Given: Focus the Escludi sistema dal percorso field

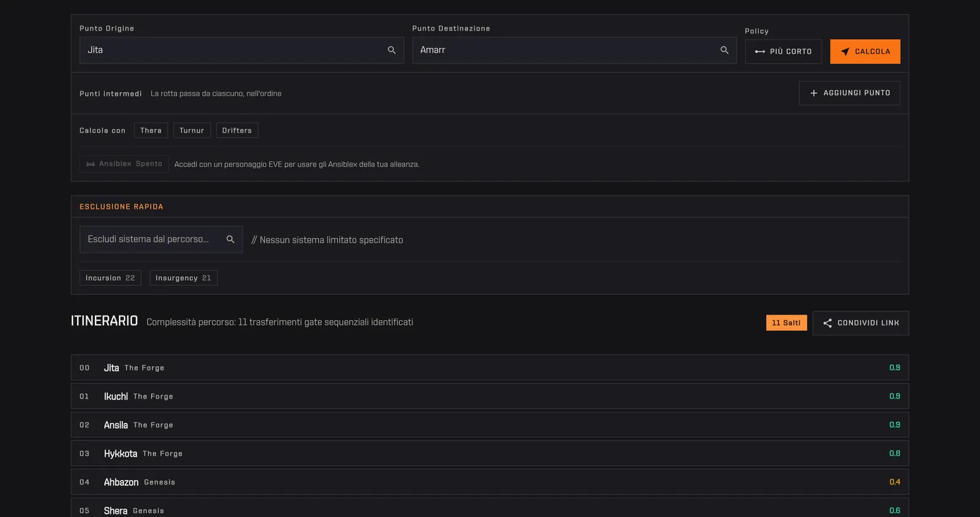Looking at the screenshot, I should (161, 240).
